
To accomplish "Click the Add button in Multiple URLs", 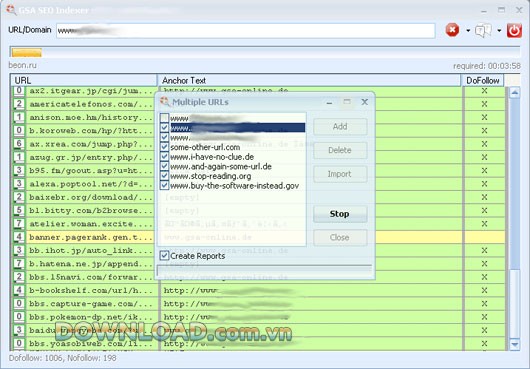I will (x=340, y=126).
